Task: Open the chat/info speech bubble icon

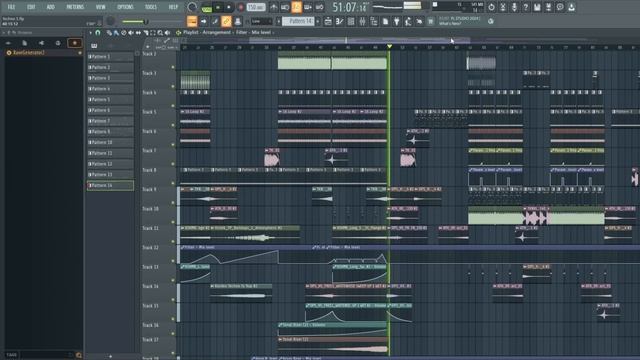Action: (x=560, y=7)
